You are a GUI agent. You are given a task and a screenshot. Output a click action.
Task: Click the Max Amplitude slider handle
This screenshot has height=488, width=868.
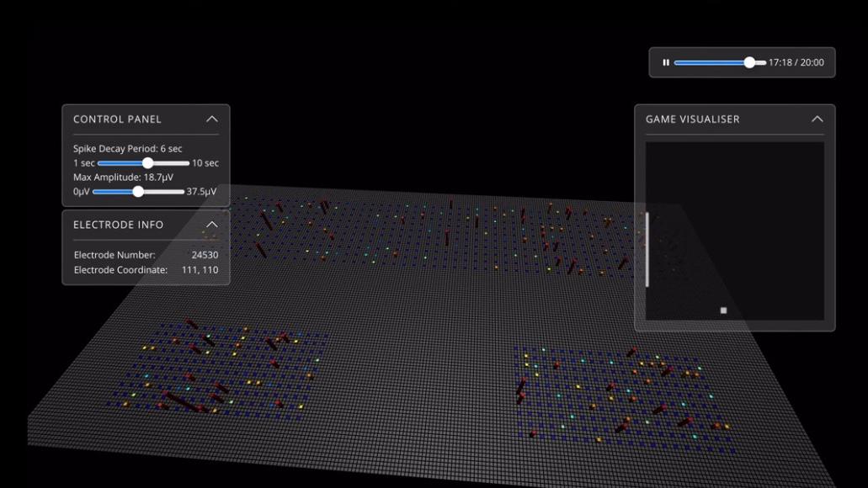(x=138, y=192)
